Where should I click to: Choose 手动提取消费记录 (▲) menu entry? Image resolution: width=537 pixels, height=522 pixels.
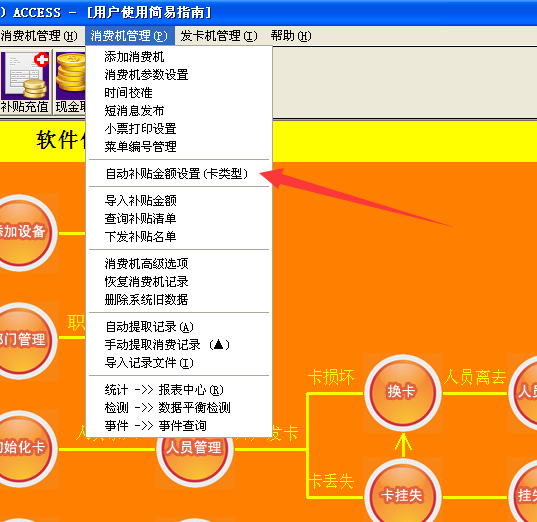[x=179, y=345]
